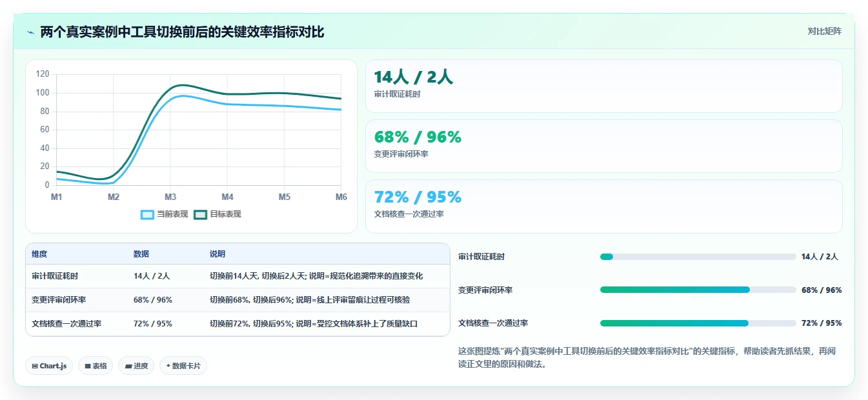868x400 pixels.
Task: Click the M4 axis label
Action: (228, 197)
